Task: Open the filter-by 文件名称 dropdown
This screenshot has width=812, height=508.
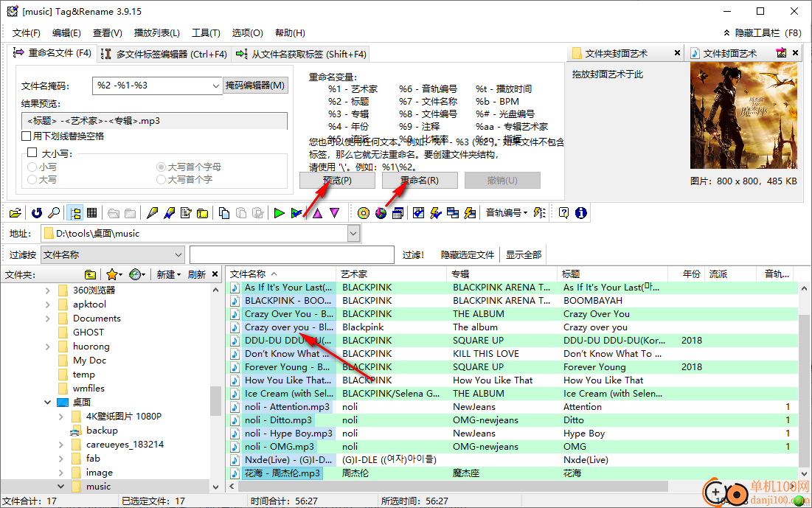Action: click(x=112, y=255)
